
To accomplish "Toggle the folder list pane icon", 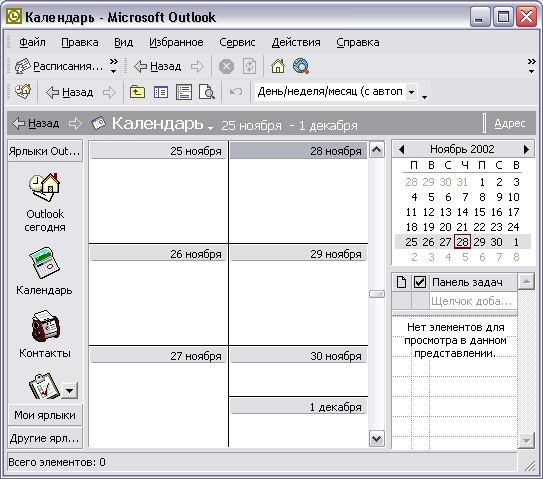I will pos(161,92).
